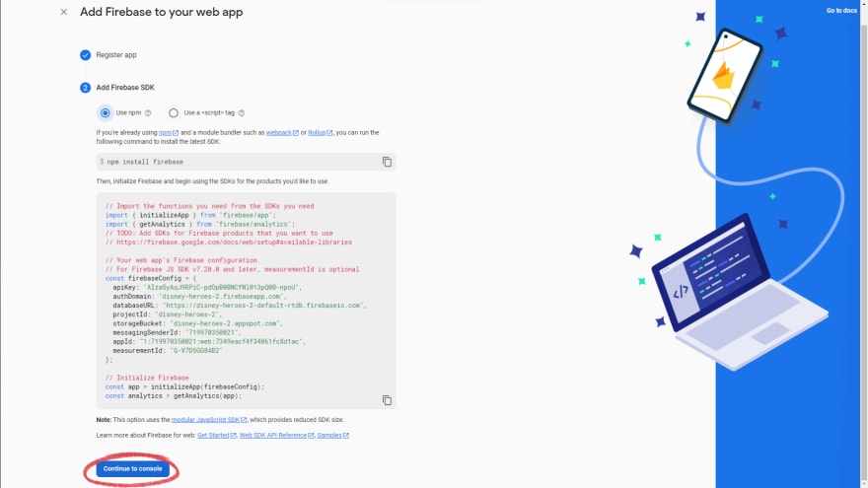Image resolution: width=868 pixels, height=488 pixels.
Task: Click the storageBucket line in the code
Action: 197,323
